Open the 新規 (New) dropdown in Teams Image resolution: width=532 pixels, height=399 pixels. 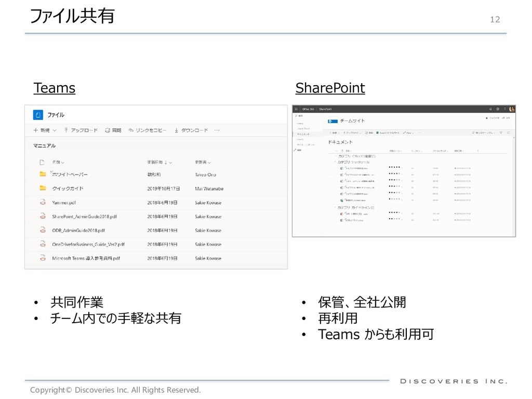click(45, 130)
